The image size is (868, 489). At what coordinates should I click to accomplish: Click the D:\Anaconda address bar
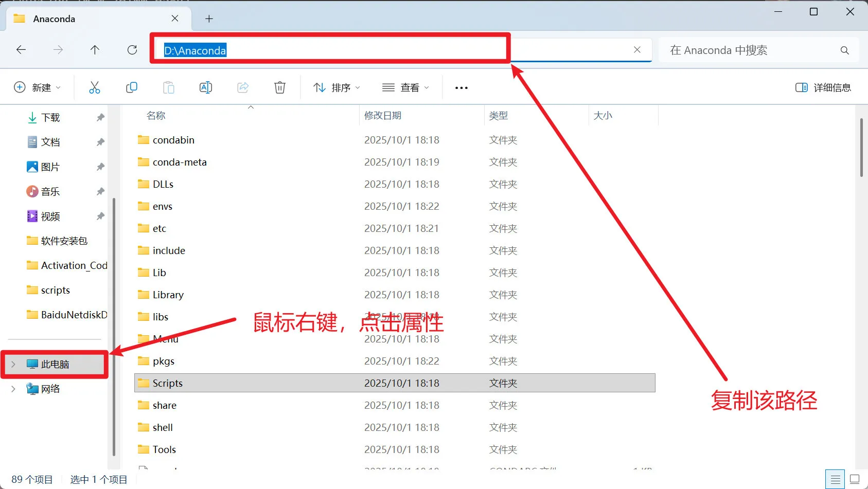click(x=401, y=50)
